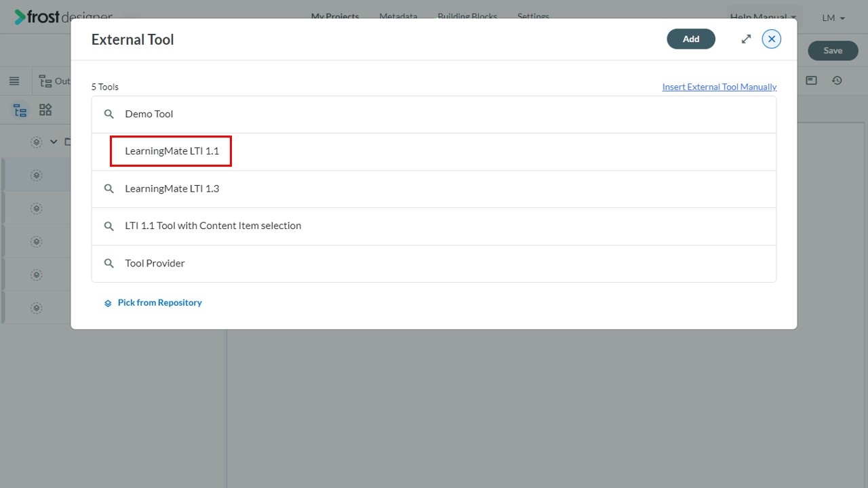Open Pick from Repository link
The image size is (868, 488).
tap(153, 303)
